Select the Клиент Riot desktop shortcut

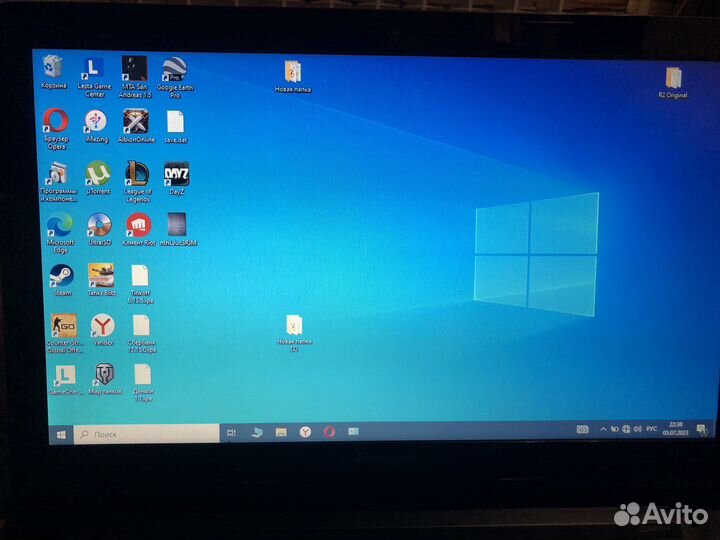click(139, 229)
